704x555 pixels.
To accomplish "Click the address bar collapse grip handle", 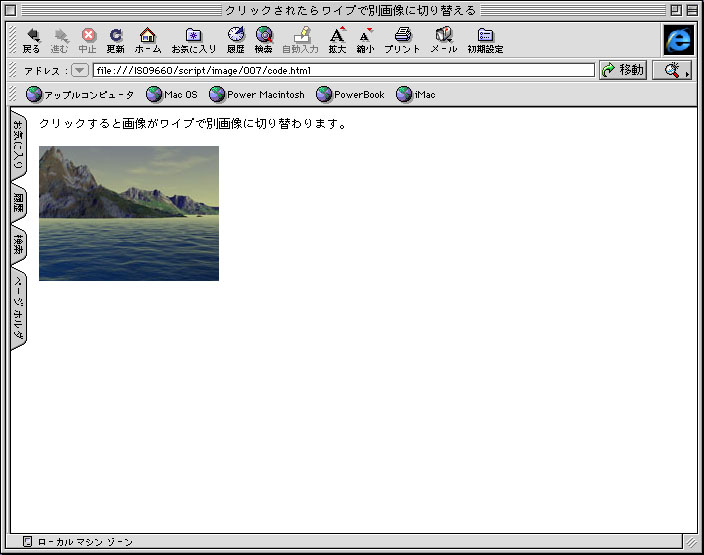I will point(13,70).
